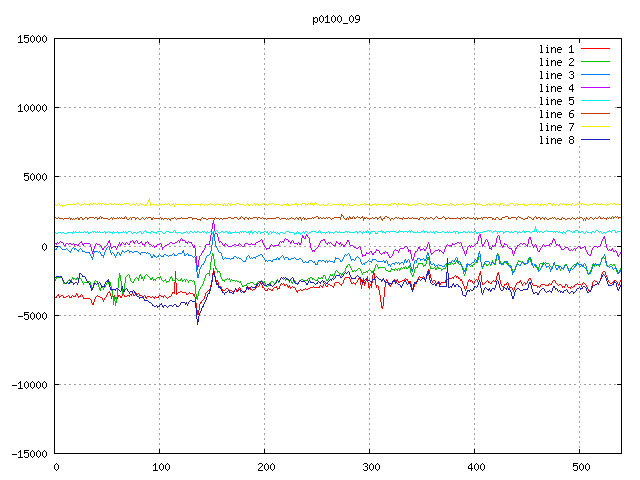640x480 pixels.
Task: Click the magenta line 4 legend sample
Action: pos(595,88)
